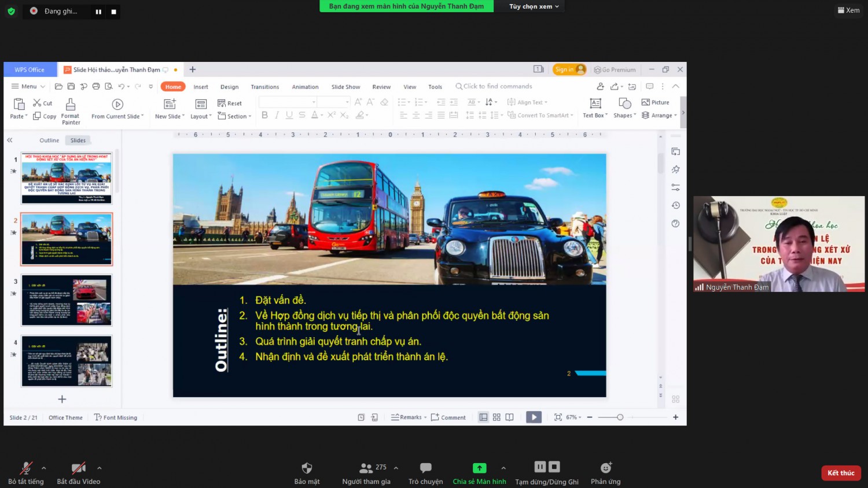Insert a Text Box
Screen dimensions: 868x488
click(x=595, y=103)
